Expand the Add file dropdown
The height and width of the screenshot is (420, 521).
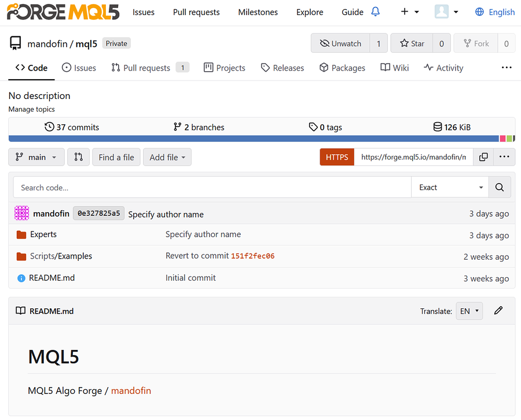167,157
